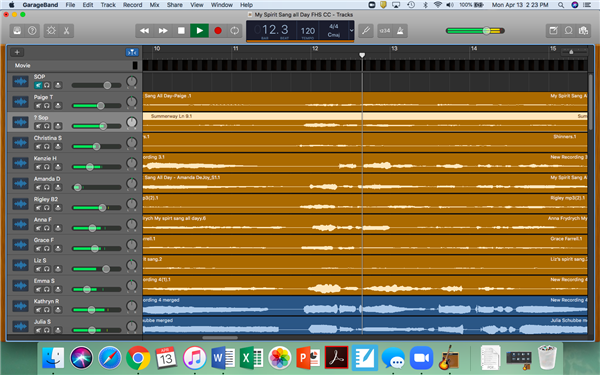Screen dimensions: 600x375
Task: Toggle the 1234 count-in button
Action: click(x=385, y=31)
